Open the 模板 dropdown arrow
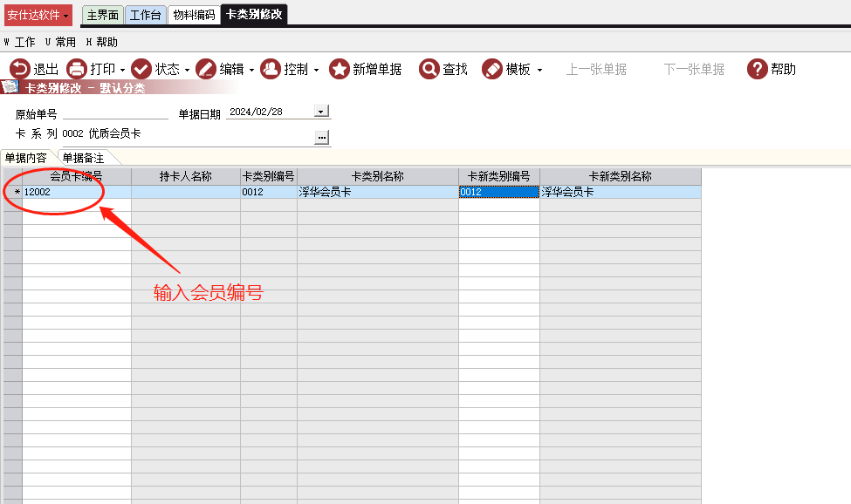851x504 pixels. (539, 70)
